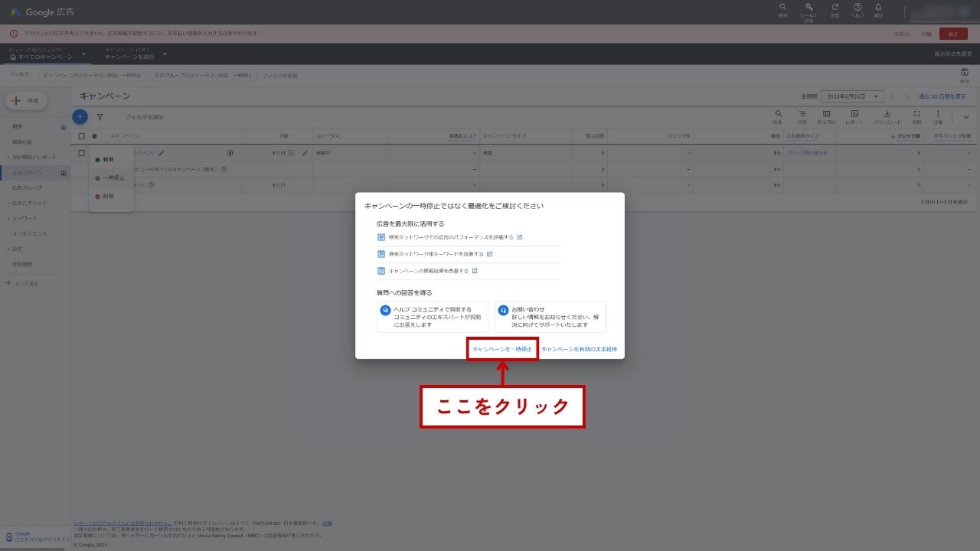
Task: Open the すべてのキャンペーン view dropdown
Action: click(47, 54)
